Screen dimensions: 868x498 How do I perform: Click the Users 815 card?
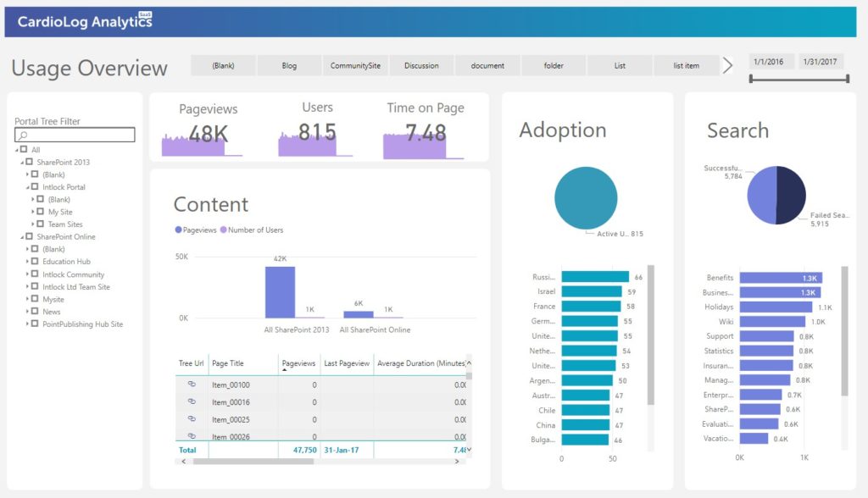[317, 129]
